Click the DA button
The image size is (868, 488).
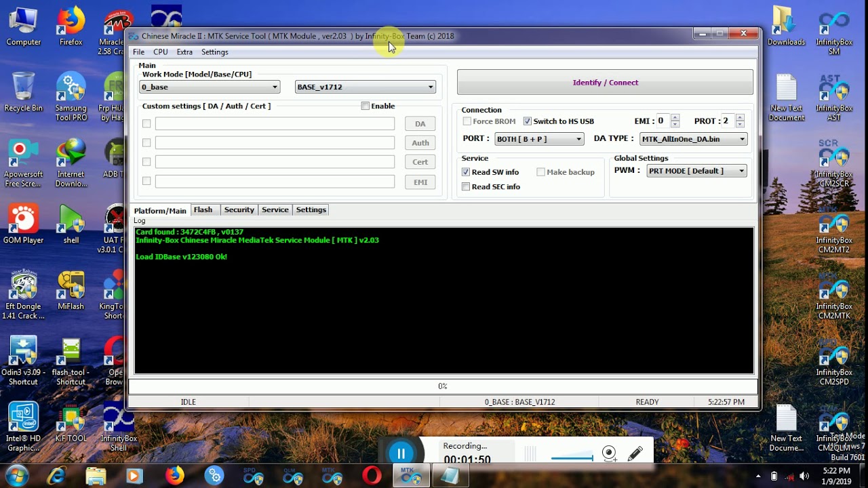[420, 123]
